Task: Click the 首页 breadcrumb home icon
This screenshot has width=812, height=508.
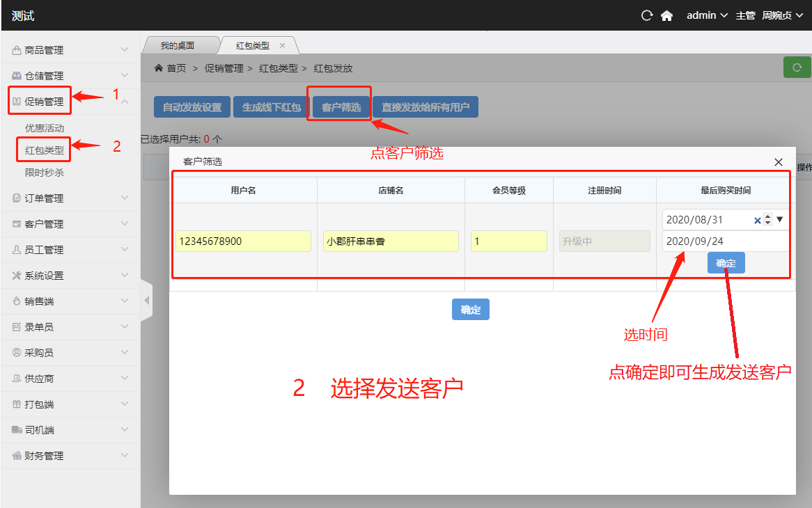Action: 159,68
